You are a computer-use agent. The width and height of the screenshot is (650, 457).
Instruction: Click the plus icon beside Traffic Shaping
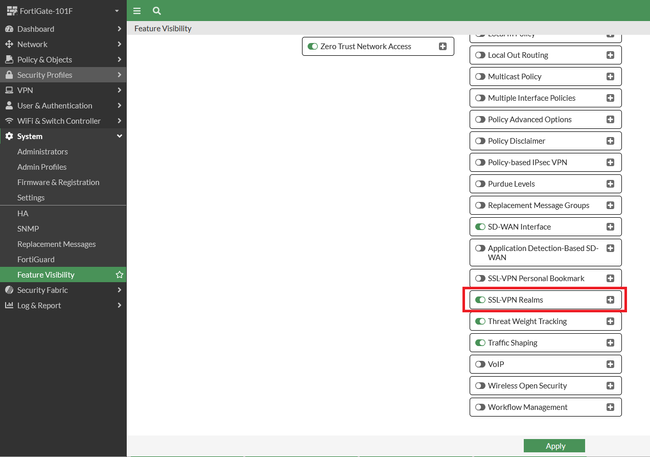click(x=610, y=343)
